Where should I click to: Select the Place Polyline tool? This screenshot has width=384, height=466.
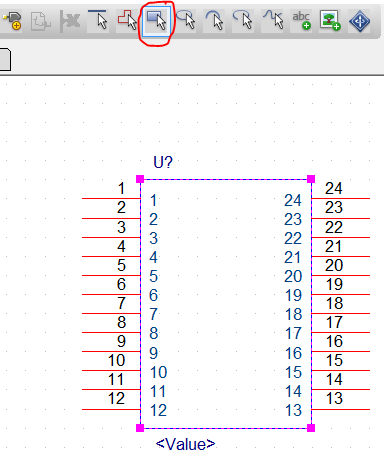(127, 21)
